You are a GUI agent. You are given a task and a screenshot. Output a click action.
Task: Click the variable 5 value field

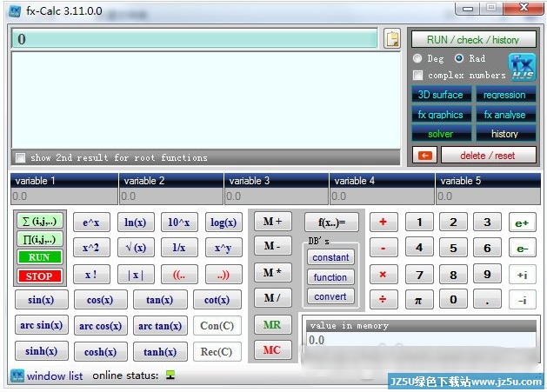(489, 196)
